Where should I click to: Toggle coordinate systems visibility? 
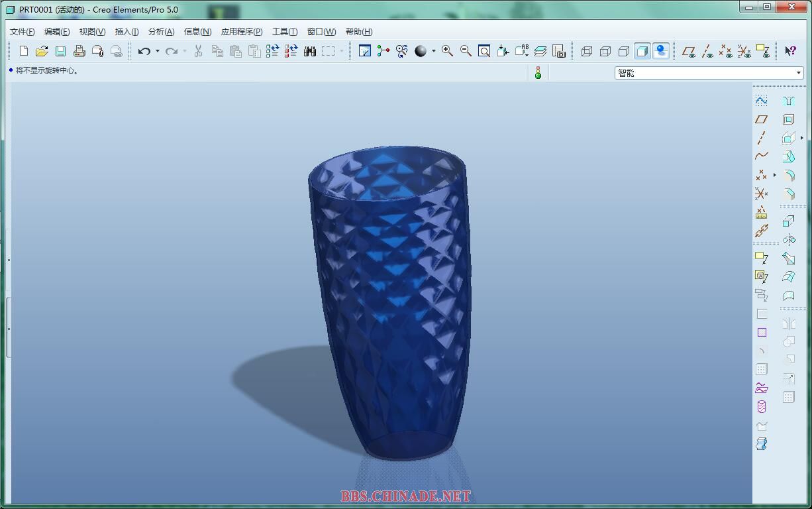(744, 51)
